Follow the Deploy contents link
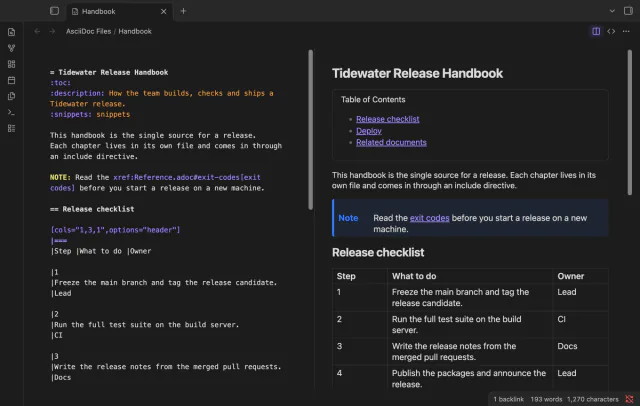The width and height of the screenshot is (640, 406). pyautogui.click(x=369, y=131)
